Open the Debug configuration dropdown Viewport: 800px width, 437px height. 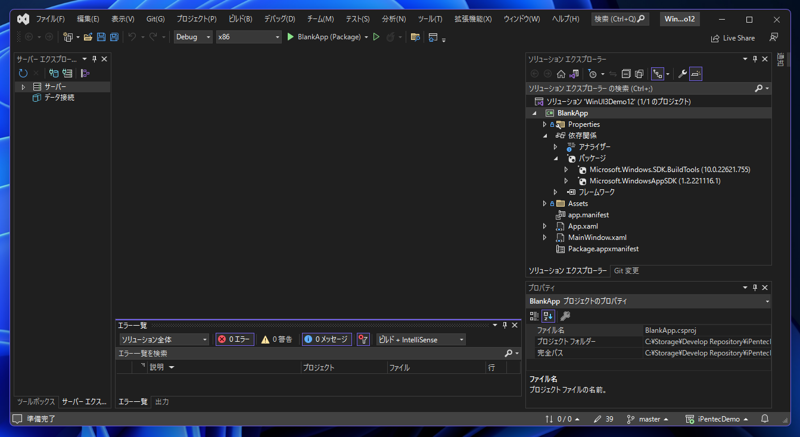193,37
